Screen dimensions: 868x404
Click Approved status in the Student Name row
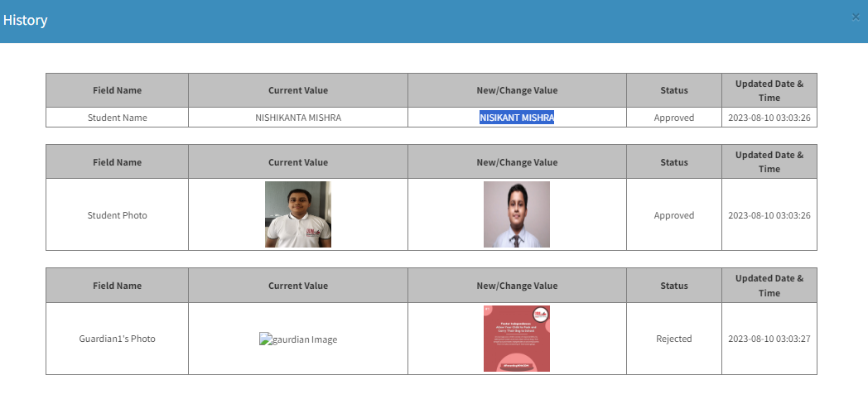673,118
